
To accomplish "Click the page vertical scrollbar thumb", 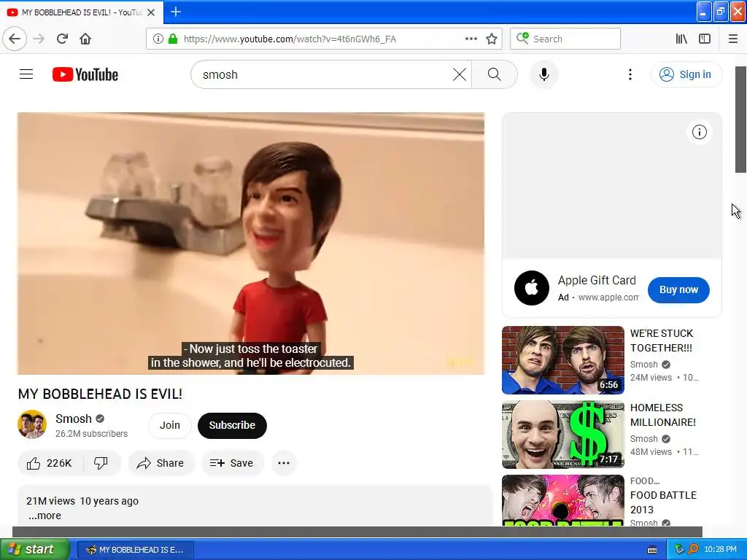I will (740, 119).
